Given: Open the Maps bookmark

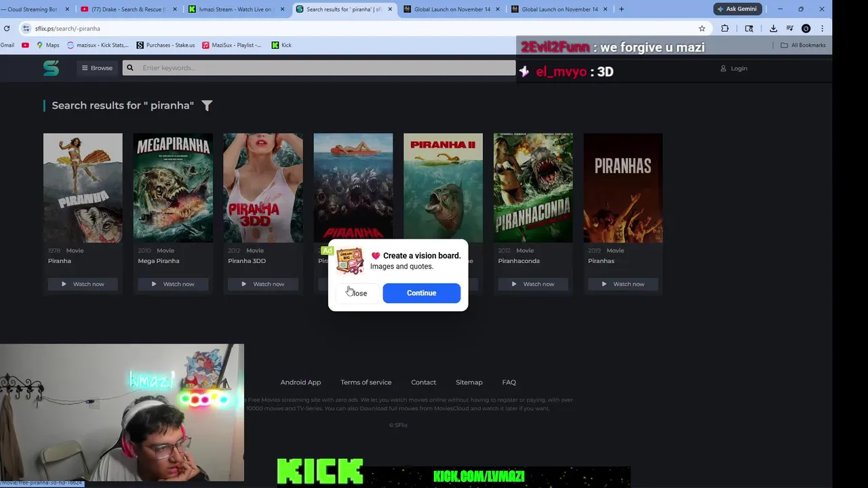Looking at the screenshot, I should tap(47, 45).
